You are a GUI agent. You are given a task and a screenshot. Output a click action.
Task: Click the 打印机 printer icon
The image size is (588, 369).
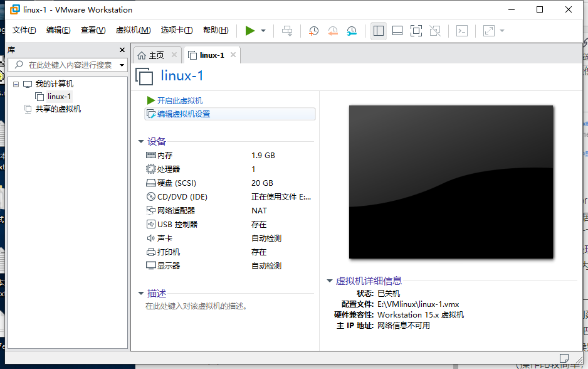point(150,252)
